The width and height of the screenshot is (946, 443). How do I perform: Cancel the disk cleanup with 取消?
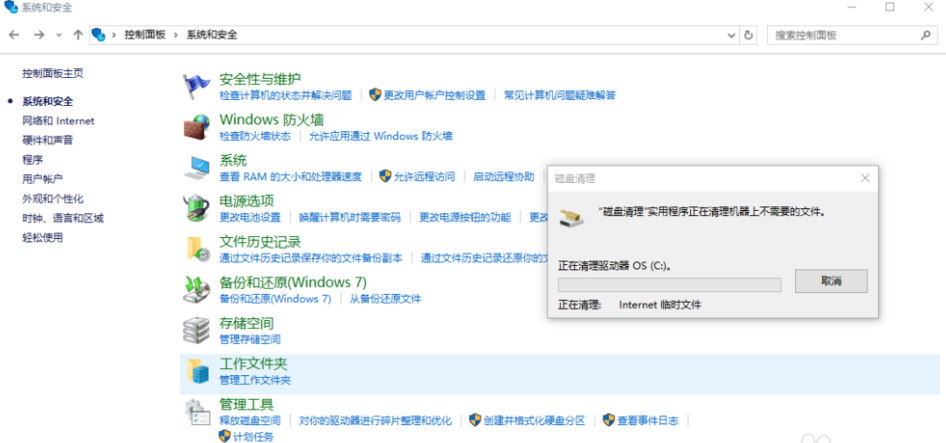click(831, 281)
